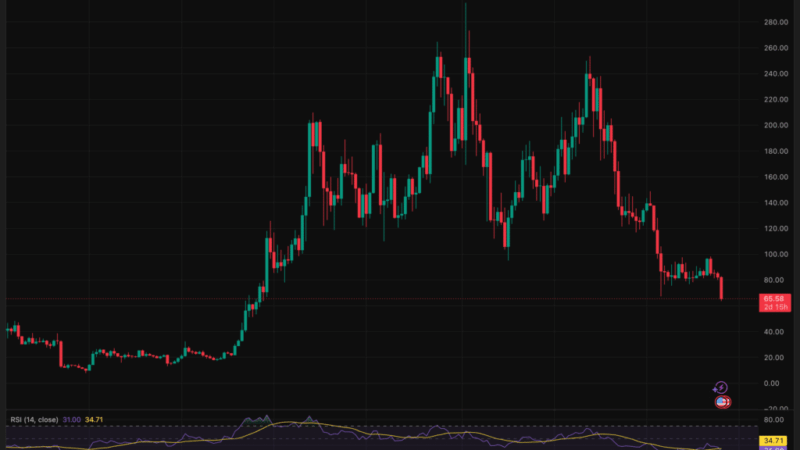
Task: Click the 80.00 label on main price scale
Action: (774, 280)
